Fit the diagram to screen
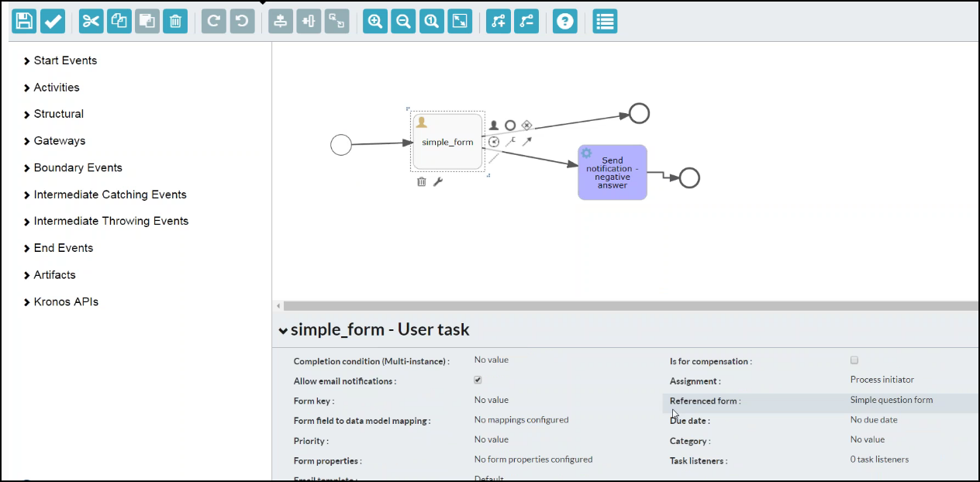 click(460, 21)
